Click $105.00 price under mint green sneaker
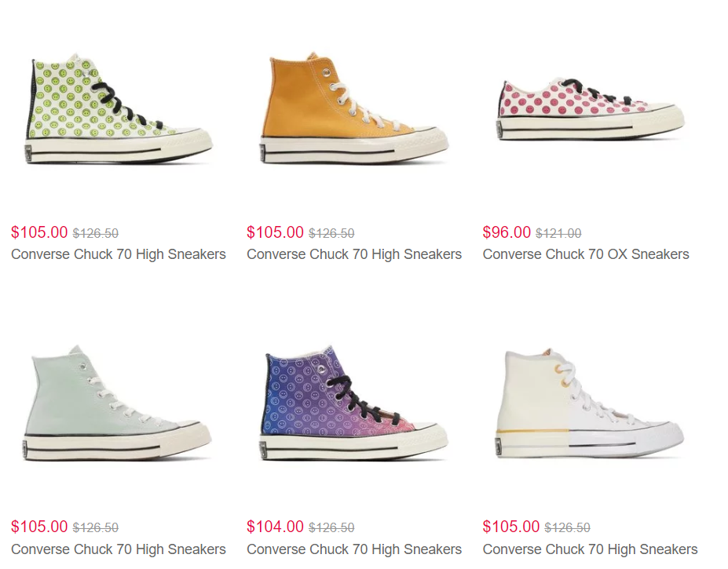Viewport: 728px width, 569px height. [x=39, y=527]
